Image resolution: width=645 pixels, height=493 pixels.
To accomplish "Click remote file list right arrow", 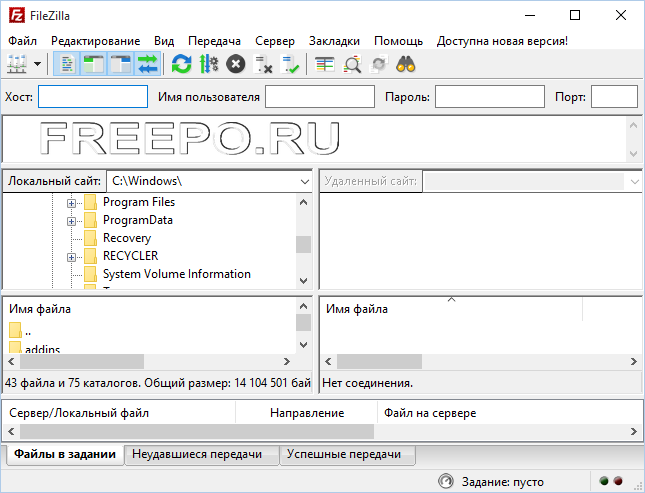I will pos(633,362).
